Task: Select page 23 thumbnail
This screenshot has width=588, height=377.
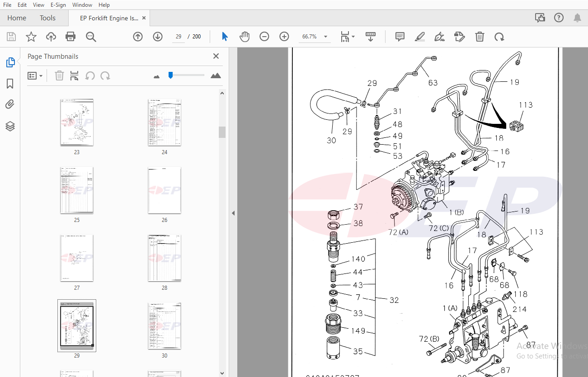Action: pyautogui.click(x=77, y=123)
